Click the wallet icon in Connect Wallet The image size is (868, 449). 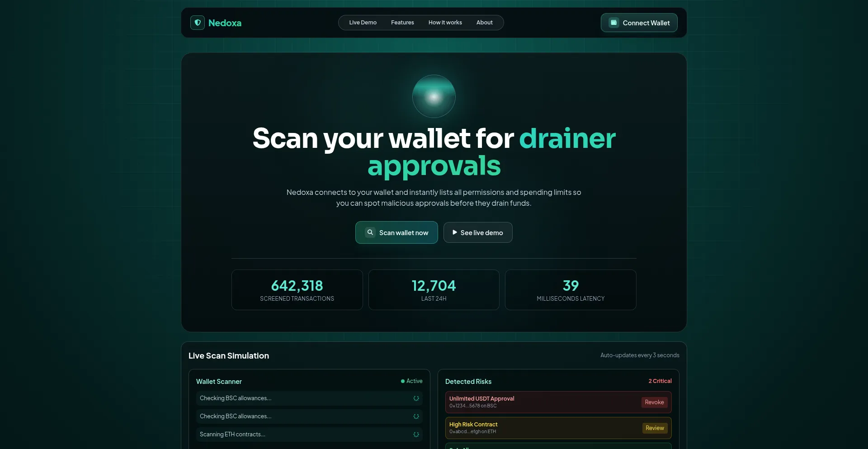(x=613, y=23)
